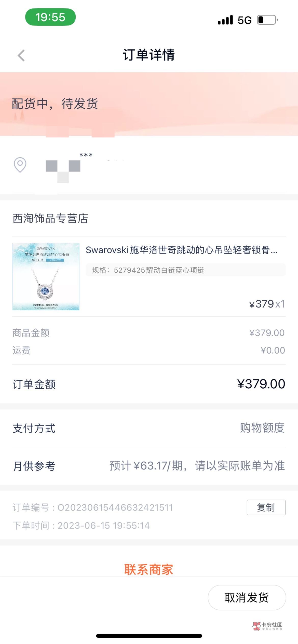
Task: Tap the 订单金额 total amount row
Action: coord(149,384)
